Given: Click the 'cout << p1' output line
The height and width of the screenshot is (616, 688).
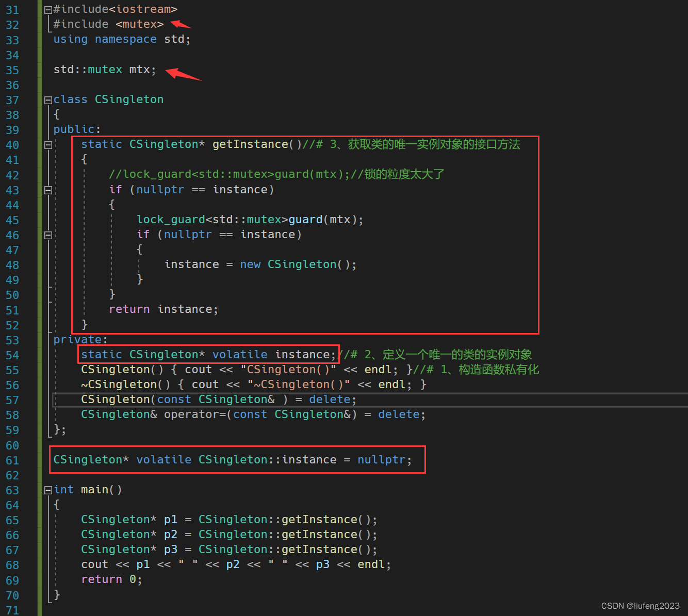Looking at the screenshot, I should coord(236,564).
